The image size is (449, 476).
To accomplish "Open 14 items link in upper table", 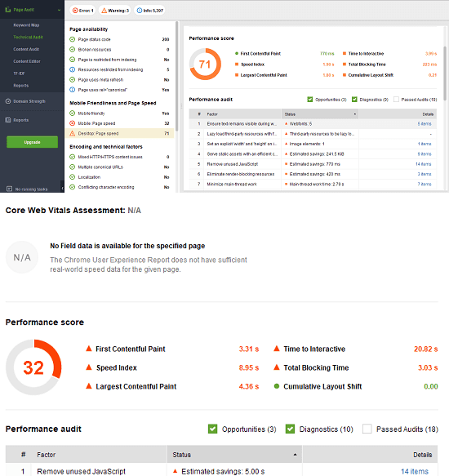I will click(424, 164).
